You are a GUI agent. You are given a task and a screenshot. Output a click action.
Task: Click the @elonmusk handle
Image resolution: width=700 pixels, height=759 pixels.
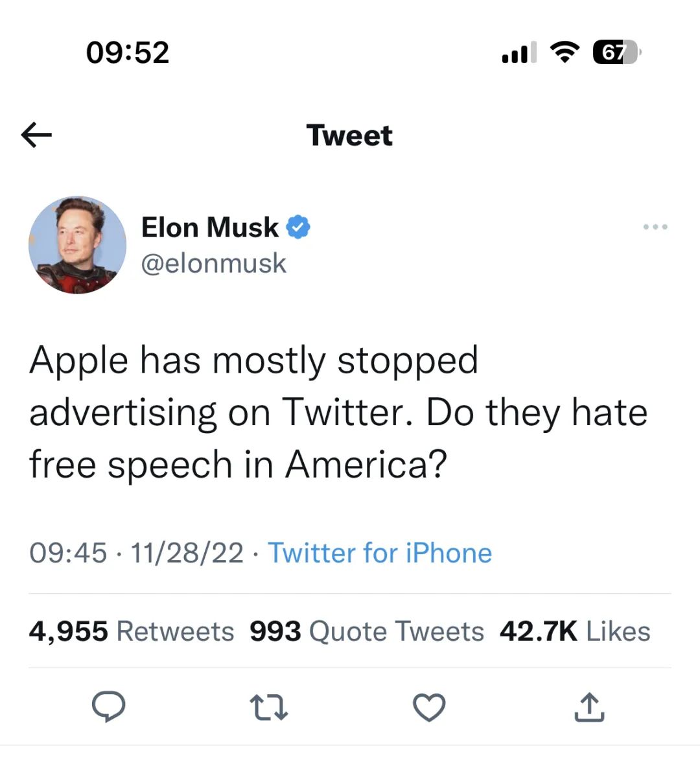click(x=214, y=263)
